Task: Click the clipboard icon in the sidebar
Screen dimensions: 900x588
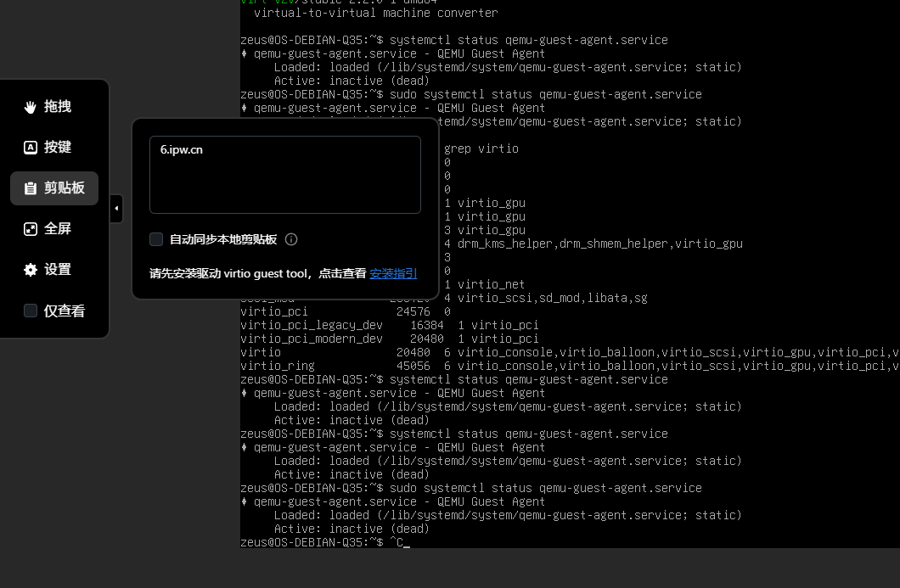Action: [x=31, y=188]
